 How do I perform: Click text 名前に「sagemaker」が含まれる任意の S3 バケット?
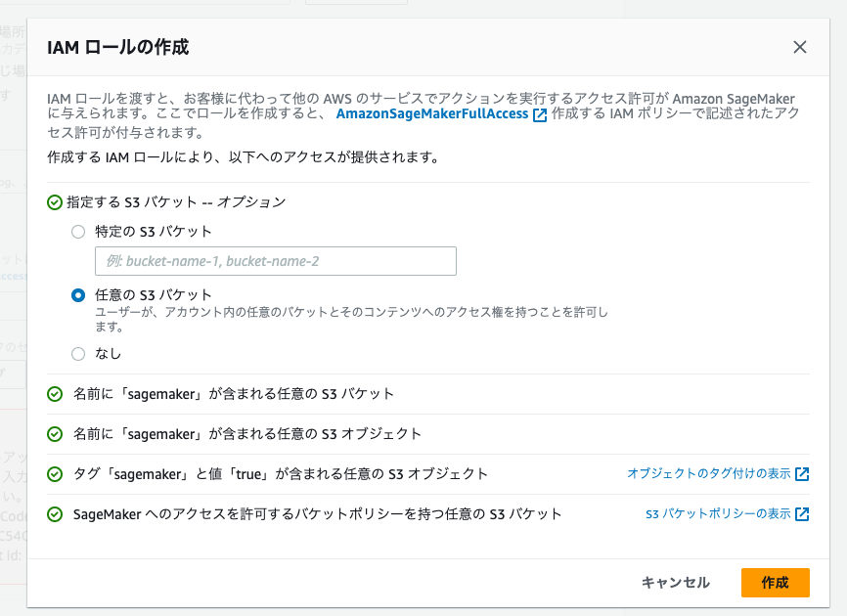tap(234, 394)
